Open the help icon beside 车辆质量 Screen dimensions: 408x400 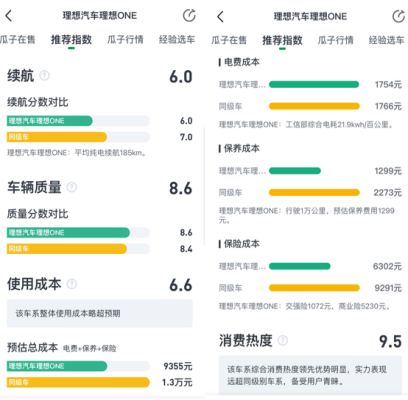72,187
